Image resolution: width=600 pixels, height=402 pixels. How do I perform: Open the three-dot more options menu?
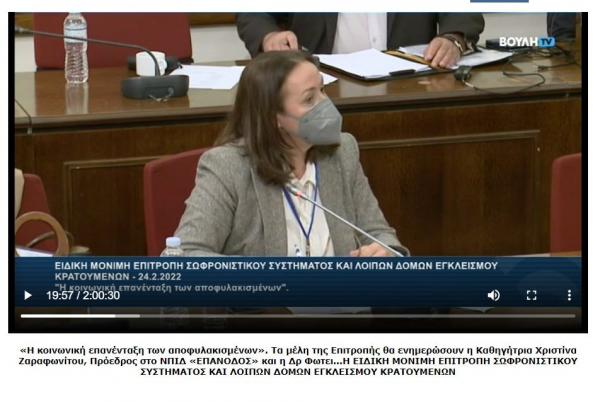pos(569,295)
